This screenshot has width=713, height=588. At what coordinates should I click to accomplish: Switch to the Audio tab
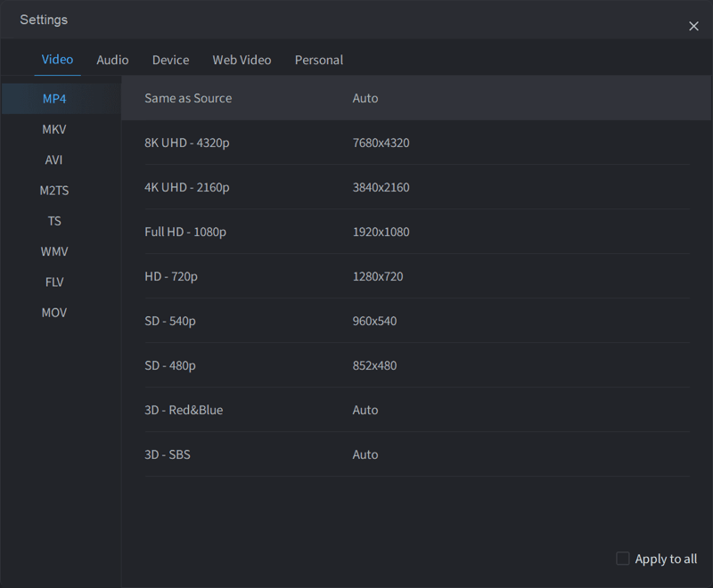pos(112,60)
